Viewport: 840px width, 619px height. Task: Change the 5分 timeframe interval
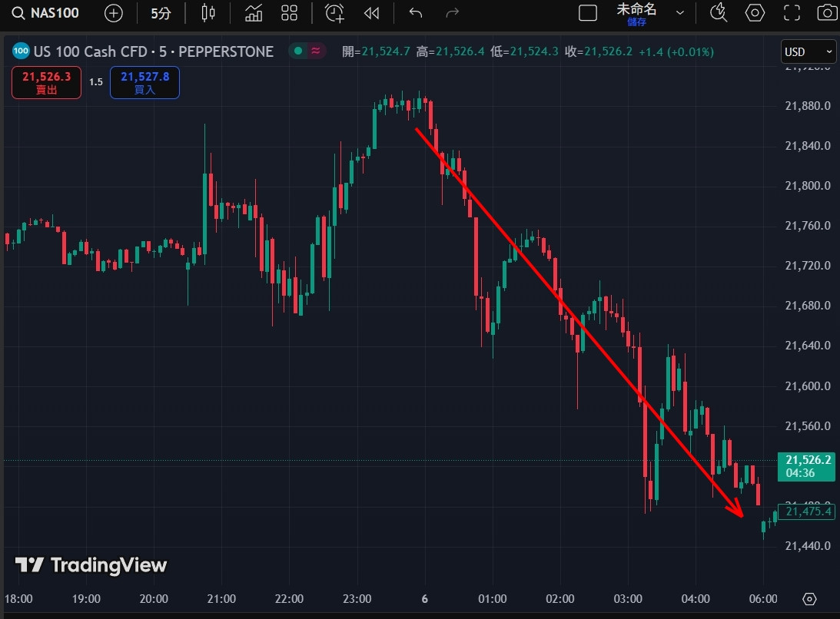coord(161,13)
